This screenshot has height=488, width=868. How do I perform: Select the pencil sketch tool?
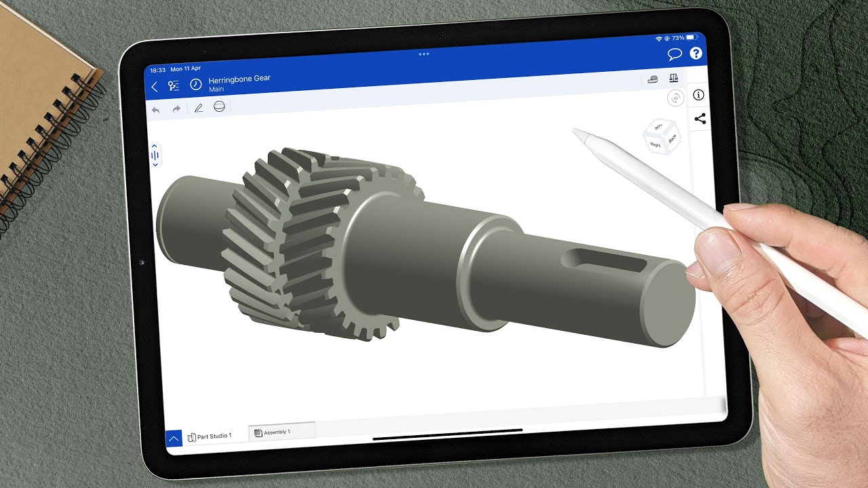pyautogui.click(x=198, y=108)
